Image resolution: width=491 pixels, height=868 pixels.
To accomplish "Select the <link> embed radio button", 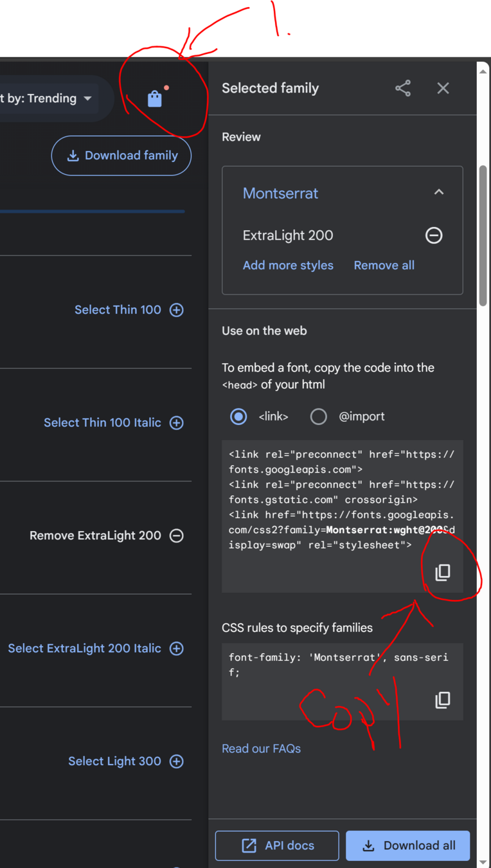I will click(x=238, y=417).
